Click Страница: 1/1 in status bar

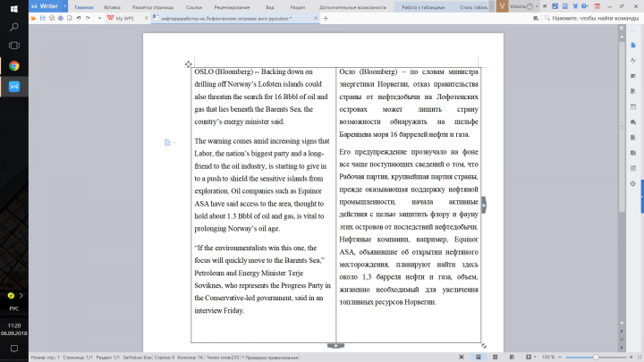(78, 358)
